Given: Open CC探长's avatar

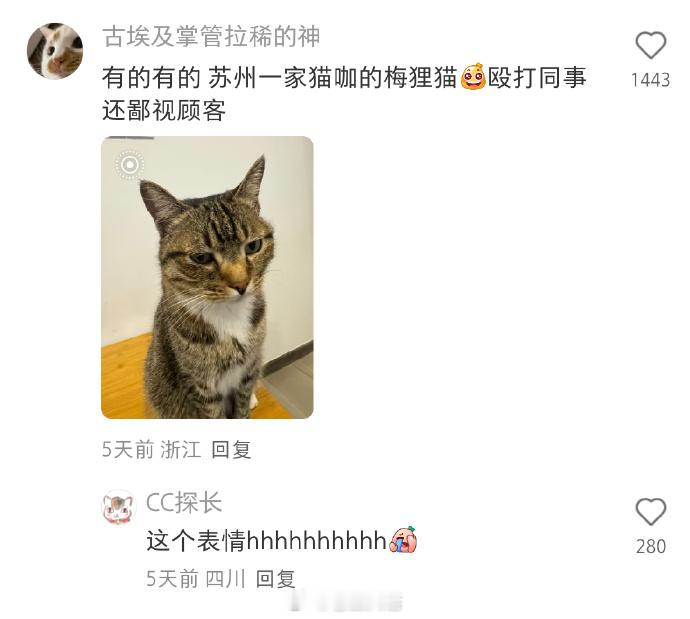Looking at the screenshot, I should tap(118, 508).
